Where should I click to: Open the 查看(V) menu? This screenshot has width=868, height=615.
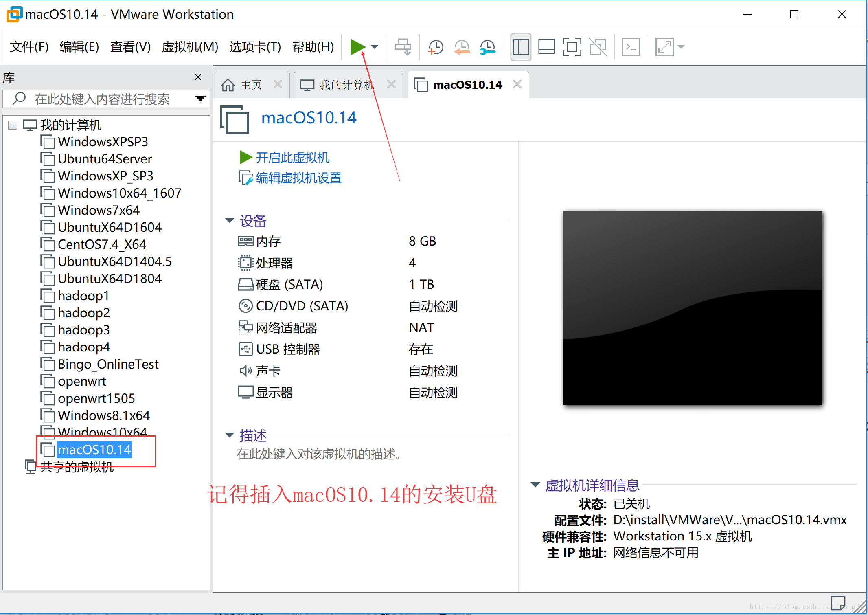tap(130, 47)
